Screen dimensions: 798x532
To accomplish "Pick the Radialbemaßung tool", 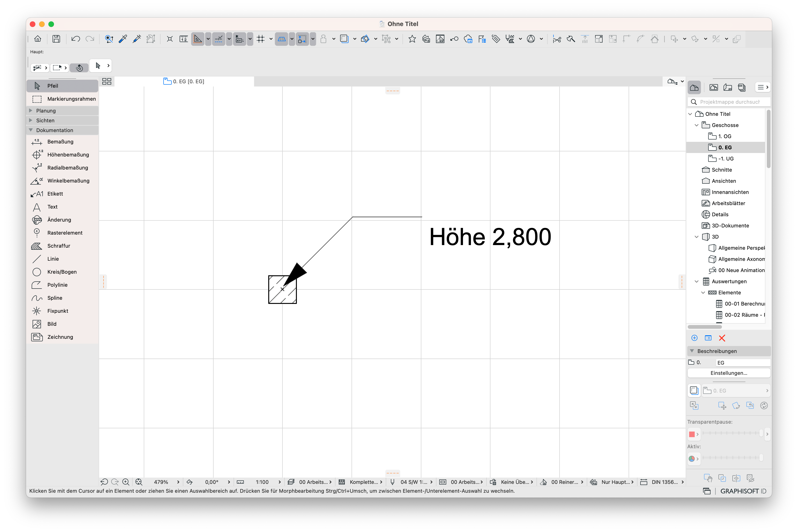I will (62, 168).
